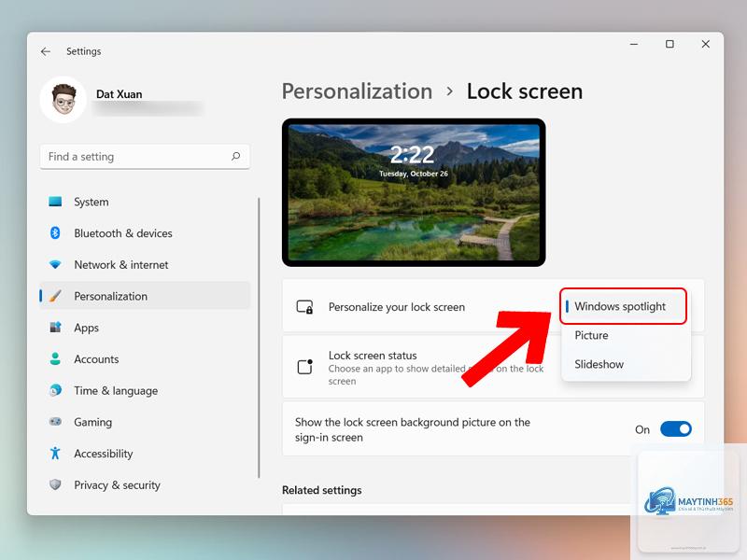Click the Network wifi icon

click(x=55, y=264)
